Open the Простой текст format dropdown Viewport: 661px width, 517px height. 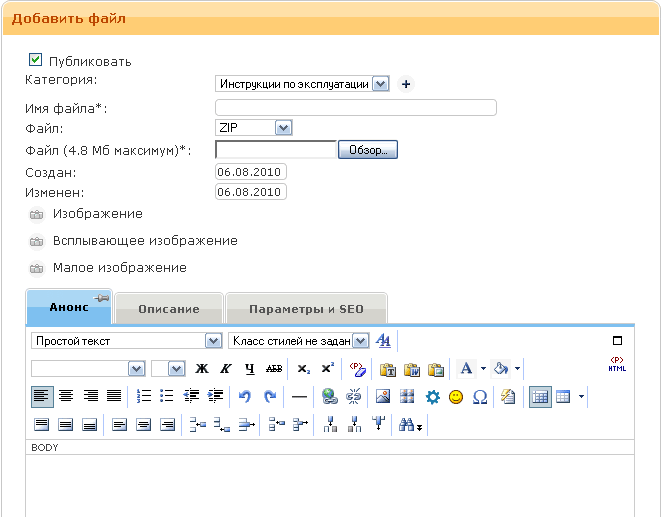(x=212, y=341)
